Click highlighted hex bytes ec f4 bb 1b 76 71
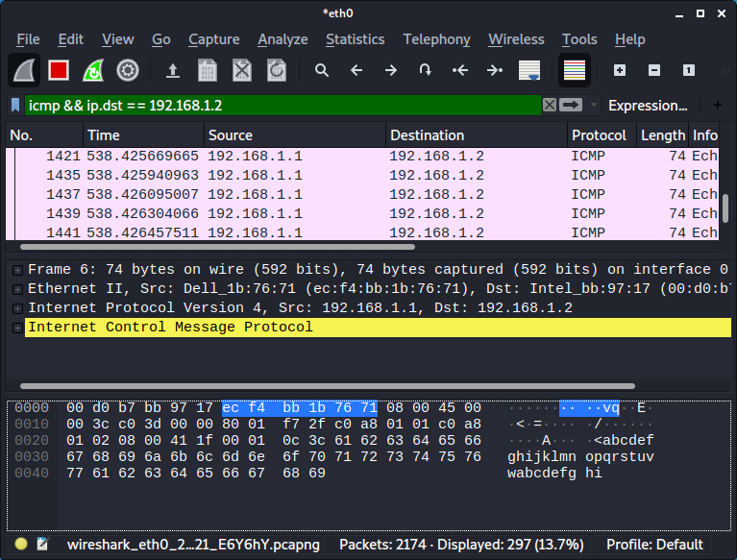This screenshot has width=737, height=560. tap(300, 408)
